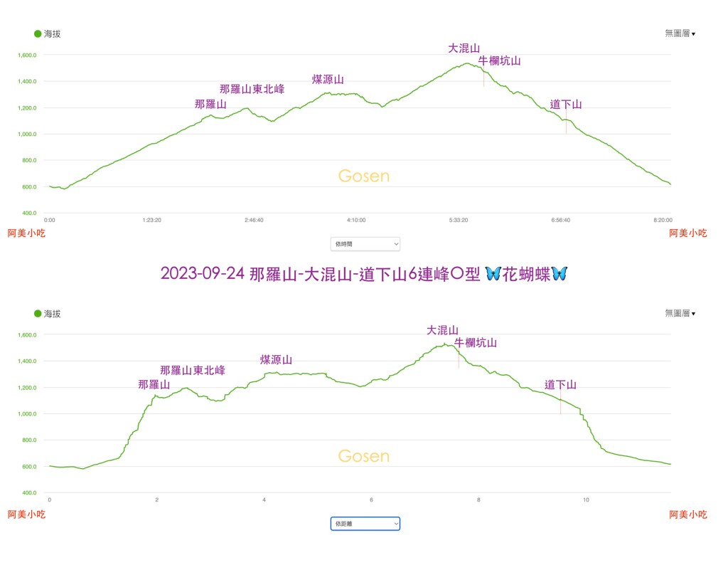Click the 5:33:20 time axis tick
Image resolution: width=728 pixels, height=587 pixels.
tap(459, 221)
